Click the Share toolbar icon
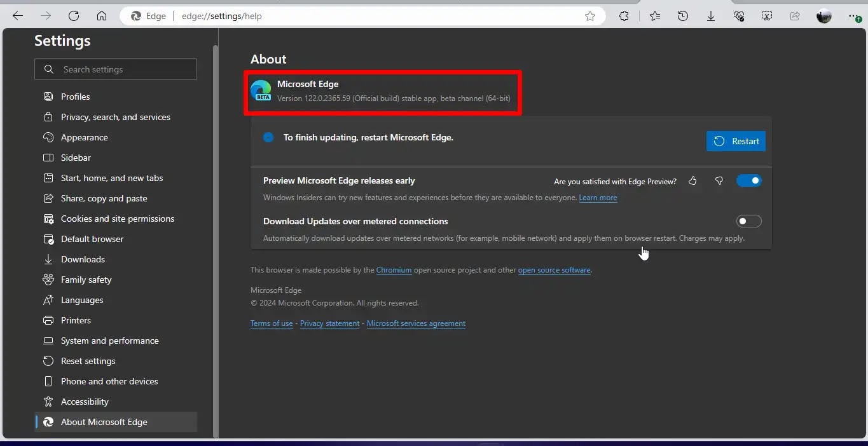 point(795,16)
